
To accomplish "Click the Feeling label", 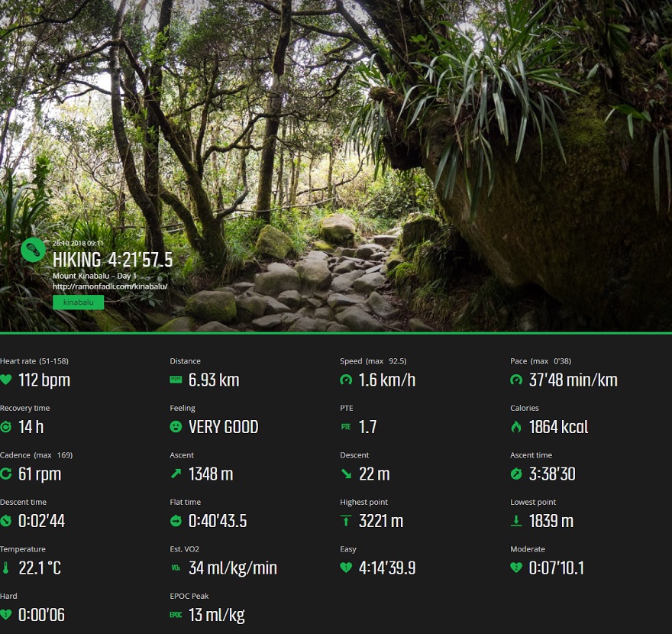I will [183, 408].
